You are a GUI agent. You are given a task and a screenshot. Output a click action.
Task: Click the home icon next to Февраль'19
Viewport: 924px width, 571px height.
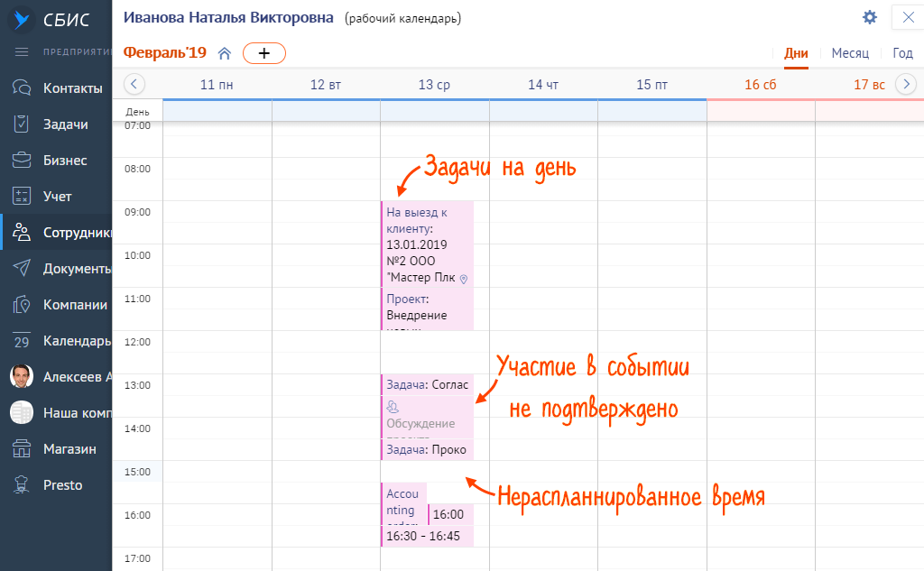225,53
